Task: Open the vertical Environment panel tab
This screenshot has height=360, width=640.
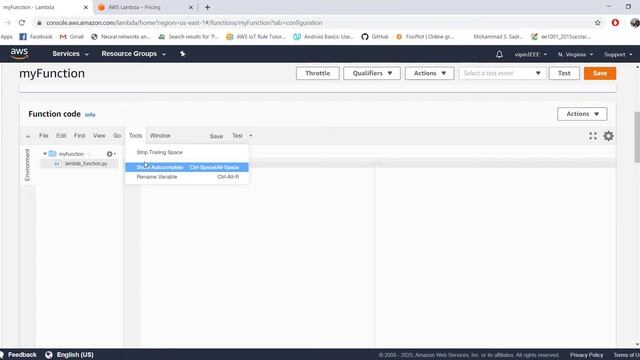Action: pyautogui.click(x=27, y=165)
